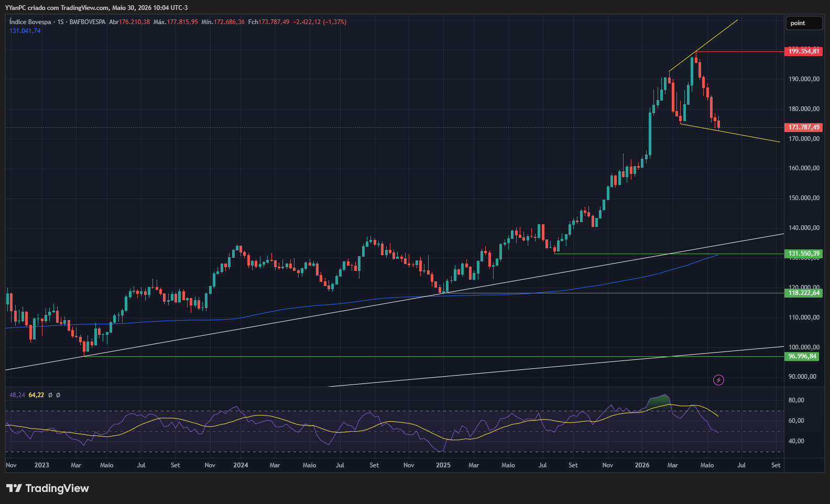Click the 2026 label on time axis
Viewport: 830px width, 504px height.
click(642, 465)
